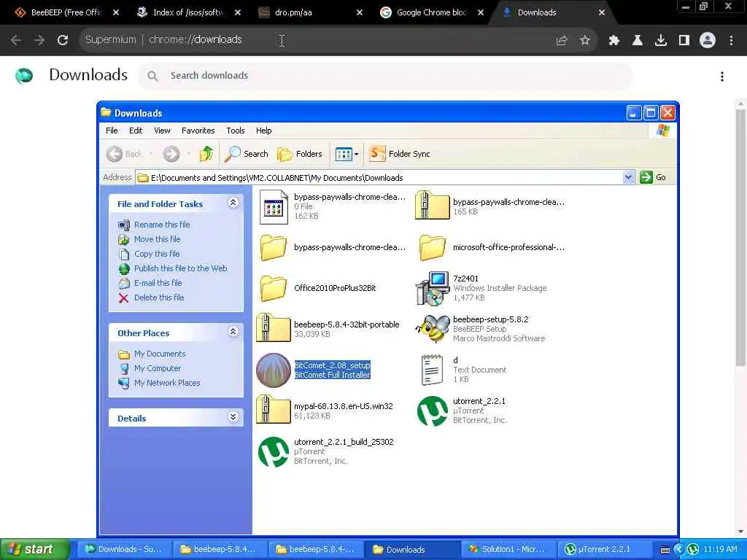747x560 pixels.
Task: Expand the Address bar dropdown arrow
Action: (x=628, y=177)
